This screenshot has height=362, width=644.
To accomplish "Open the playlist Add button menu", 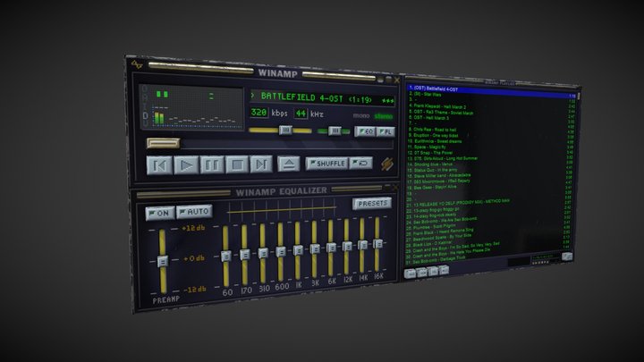I will pos(410,274).
